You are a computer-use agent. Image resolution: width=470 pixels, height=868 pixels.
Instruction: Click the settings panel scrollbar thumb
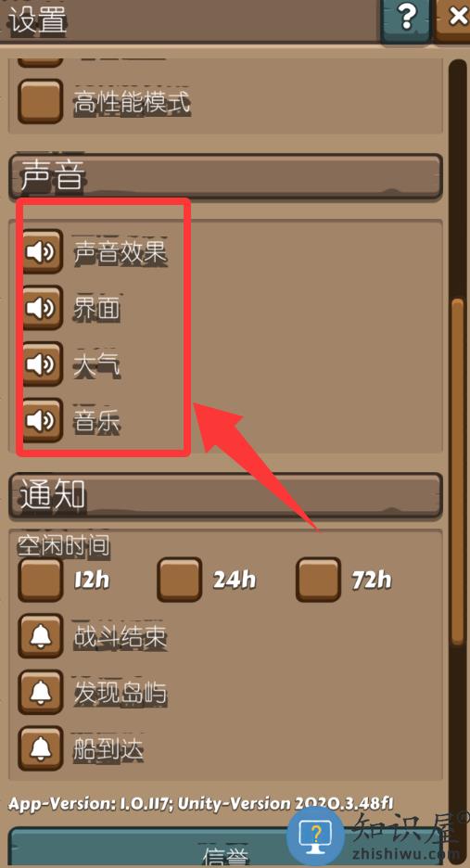click(457, 472)
